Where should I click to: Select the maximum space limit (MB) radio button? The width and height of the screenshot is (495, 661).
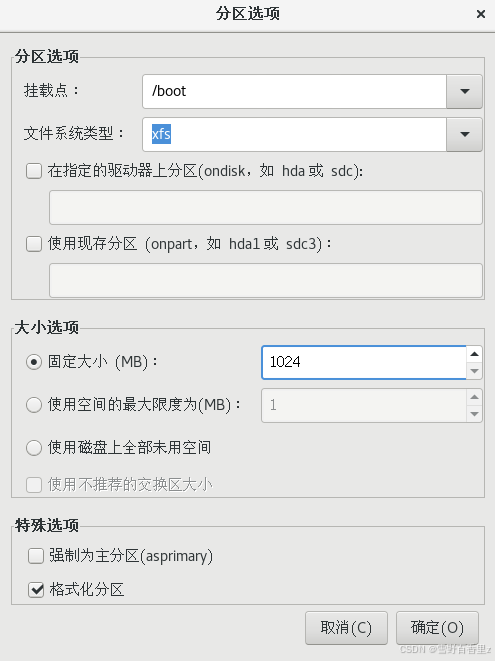[34, 405]
